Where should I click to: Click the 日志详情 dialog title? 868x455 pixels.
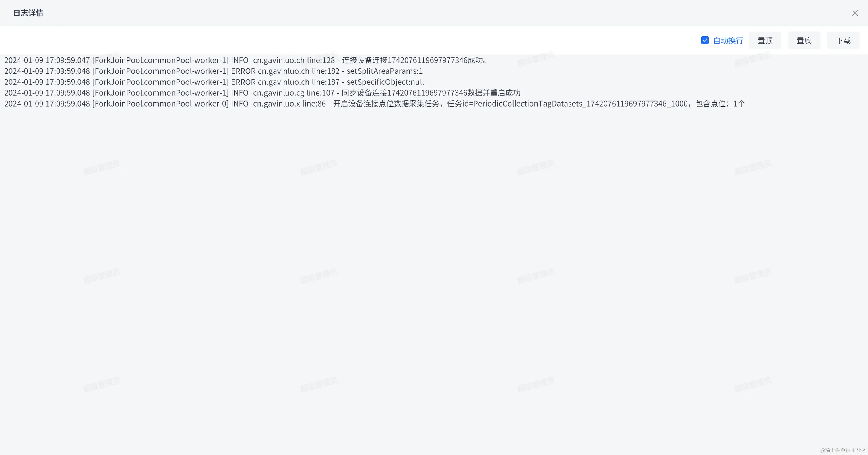point(28,13)
